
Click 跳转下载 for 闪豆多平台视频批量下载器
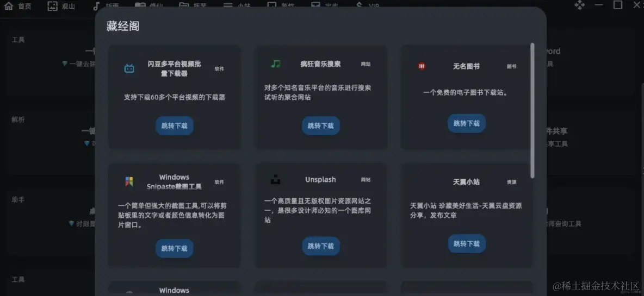pyautogui.click(x=175, y=126)
